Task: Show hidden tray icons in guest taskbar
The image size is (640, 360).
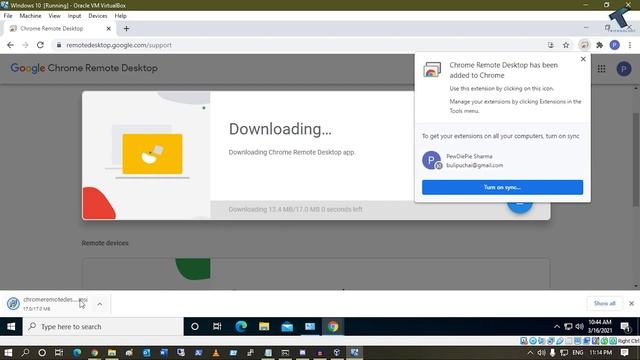Action: [556, 327]
